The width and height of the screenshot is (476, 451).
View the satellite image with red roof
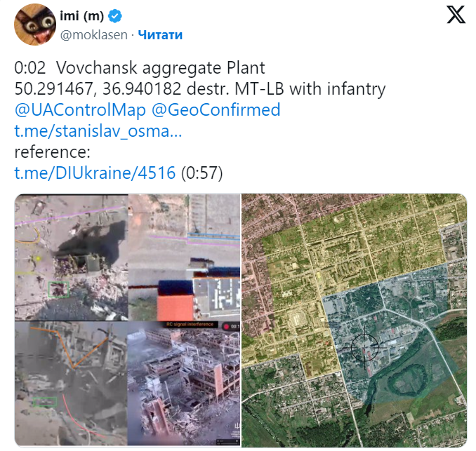(x=184, y=257)
